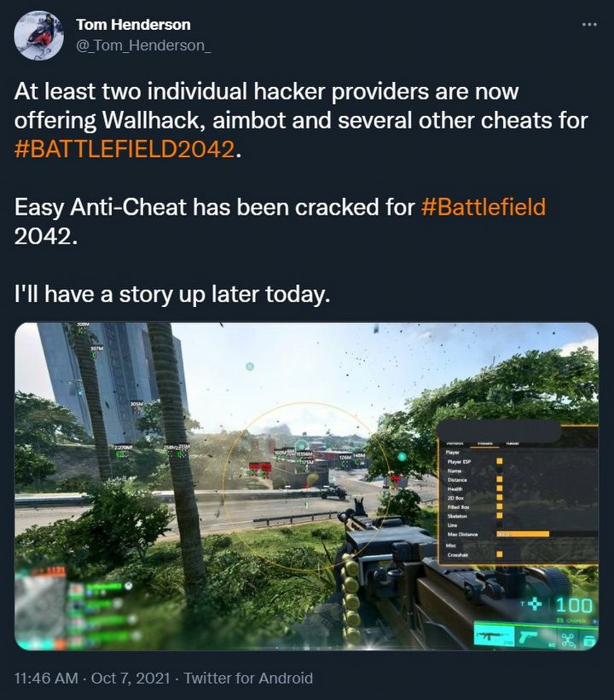Click the teal objective marker near right tree
Image resolution: width=614 pixels, height=700 pixels.
coord(402,456)
